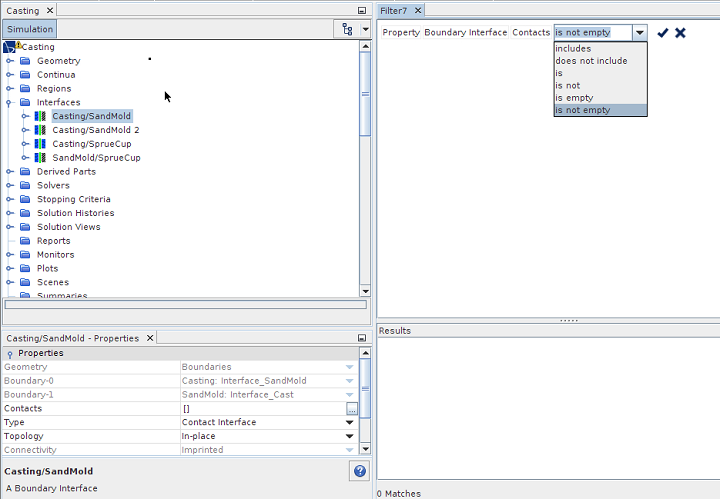
Task: Choose 'does not include' from operator list
Action: coord(591,61)
